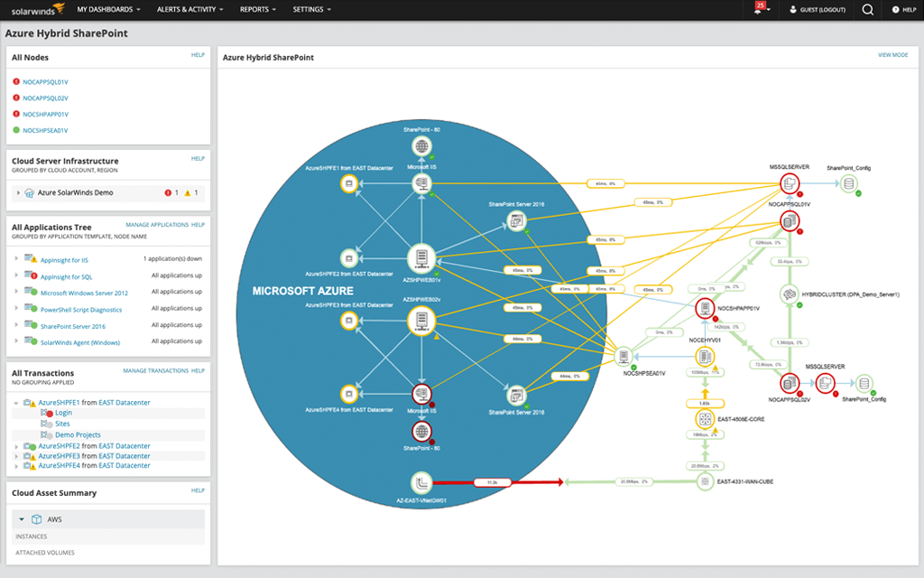The width and height of the screenshot is (924, 578).
Task: Open Help via the top-right help icon
Action: tap(903, 10)
